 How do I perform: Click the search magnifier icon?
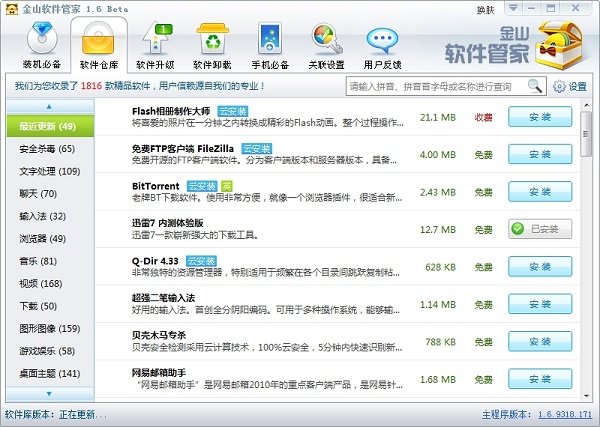[537, 86]
